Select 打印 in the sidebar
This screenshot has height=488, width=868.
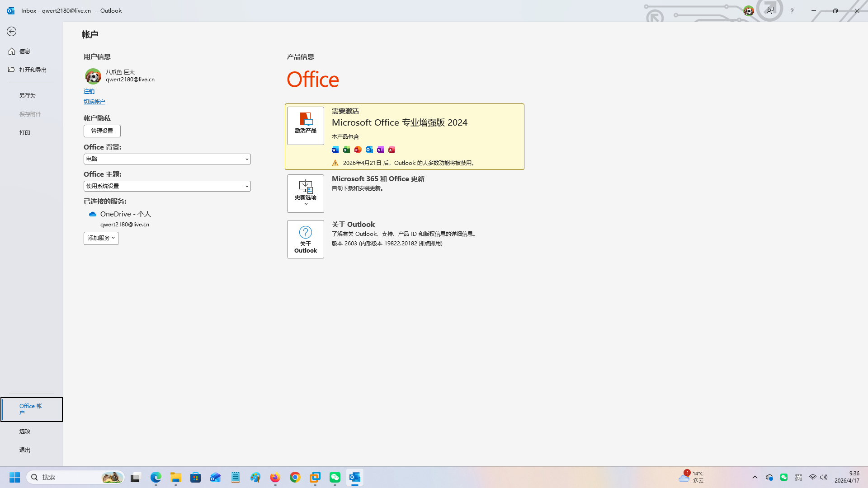coord(25,133)
